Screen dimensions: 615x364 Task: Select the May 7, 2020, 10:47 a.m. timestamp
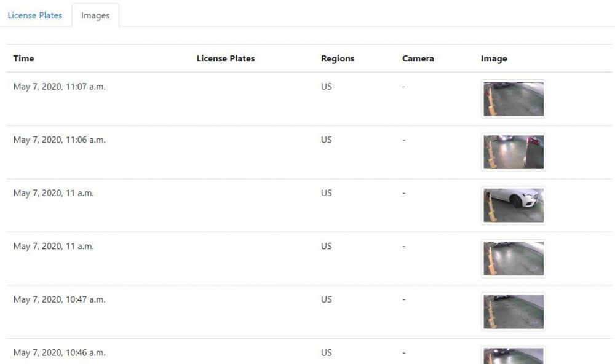[x=59, y=299]
